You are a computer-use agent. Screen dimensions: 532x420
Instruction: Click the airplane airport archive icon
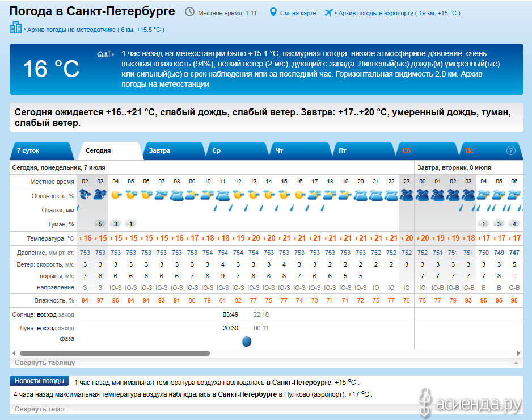[x=328, y=12]
